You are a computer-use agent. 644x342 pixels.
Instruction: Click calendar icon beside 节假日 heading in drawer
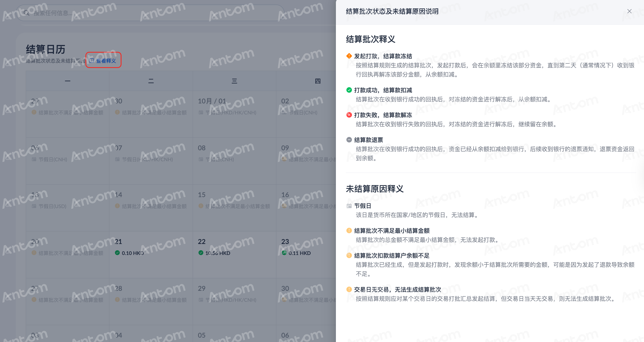pos(349,206)
